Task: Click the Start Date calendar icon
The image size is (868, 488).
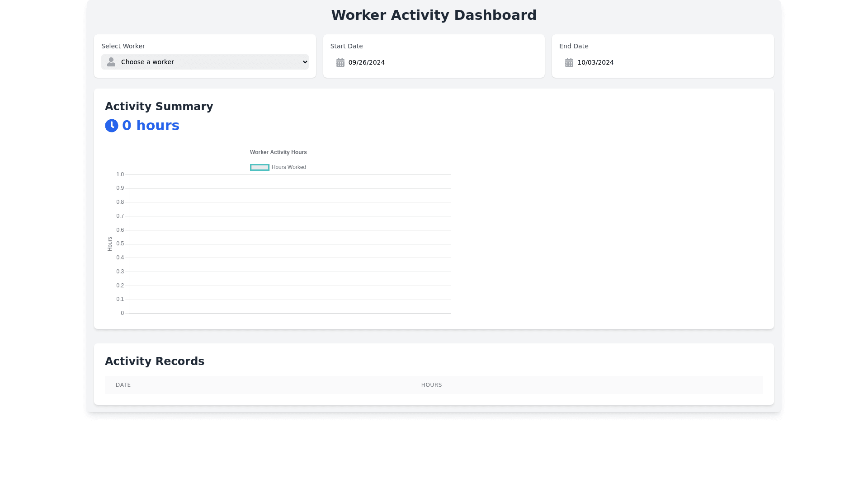Action: click(x=340, y=62)
